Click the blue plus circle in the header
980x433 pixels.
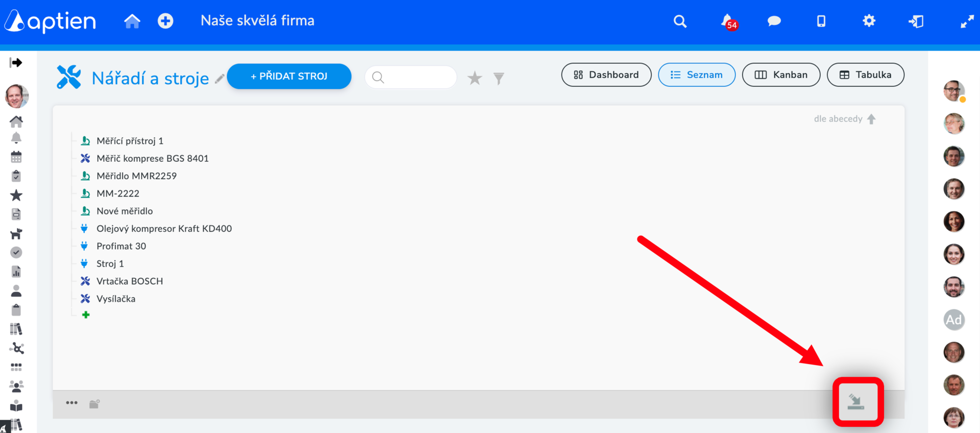165,21
